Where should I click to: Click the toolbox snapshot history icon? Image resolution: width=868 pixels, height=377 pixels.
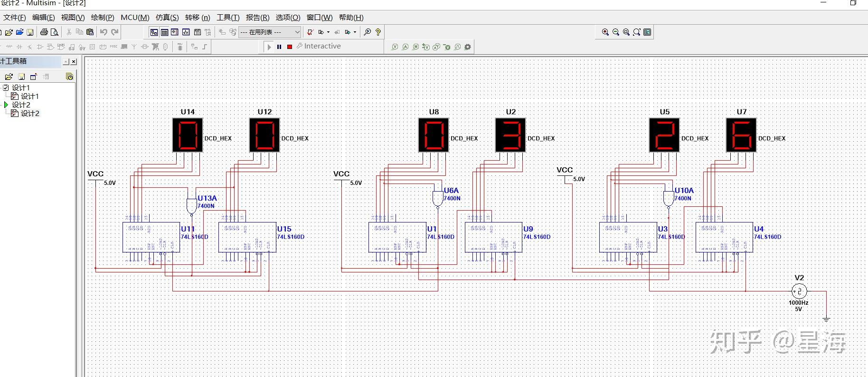coord(69,77)
